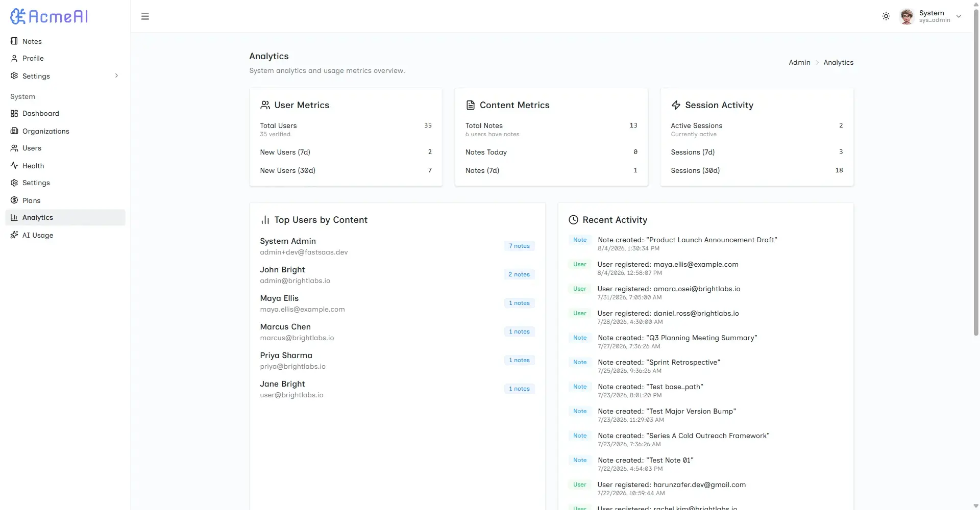The height and width of the screenshot is (510, 980).
Task: Click the top Settings gear icon
Action: point(14,76)
